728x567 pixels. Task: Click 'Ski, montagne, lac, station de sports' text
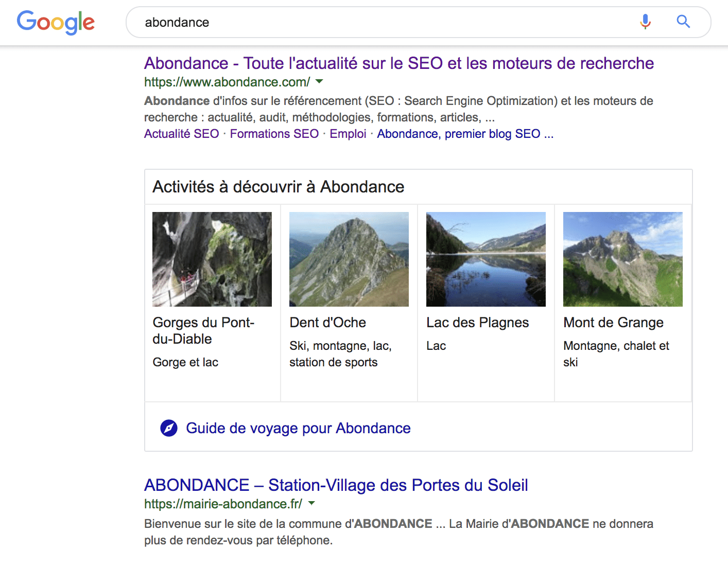pos(341,354)
